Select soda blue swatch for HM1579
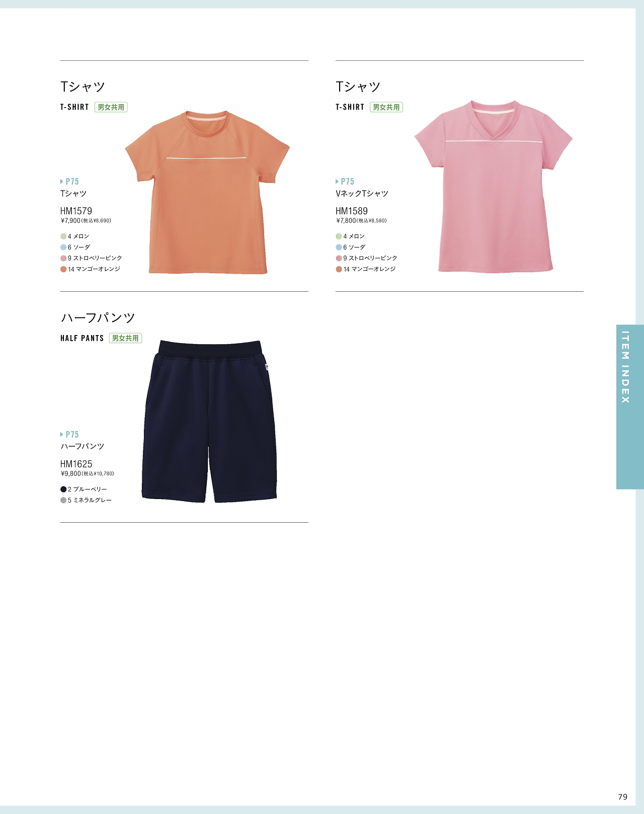 tap(63, 248)
